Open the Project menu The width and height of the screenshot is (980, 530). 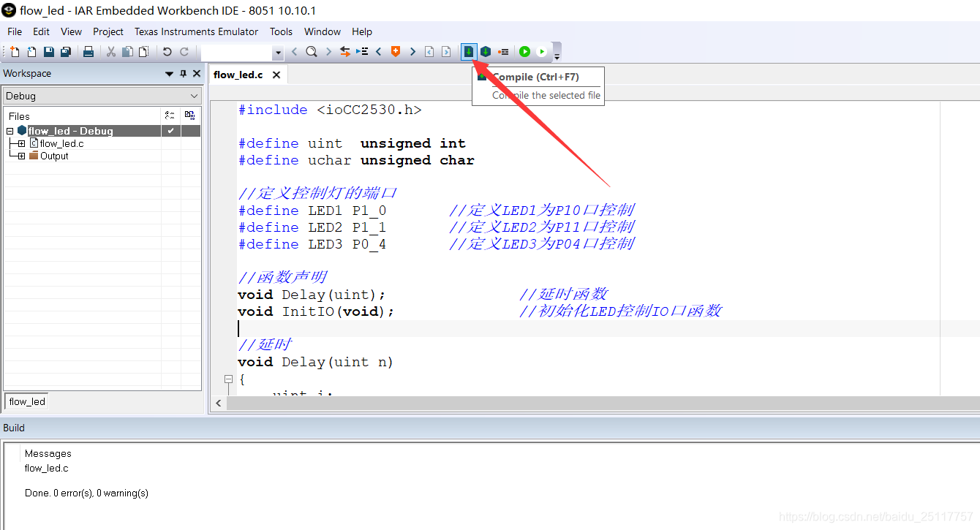(x=108, y=31)
